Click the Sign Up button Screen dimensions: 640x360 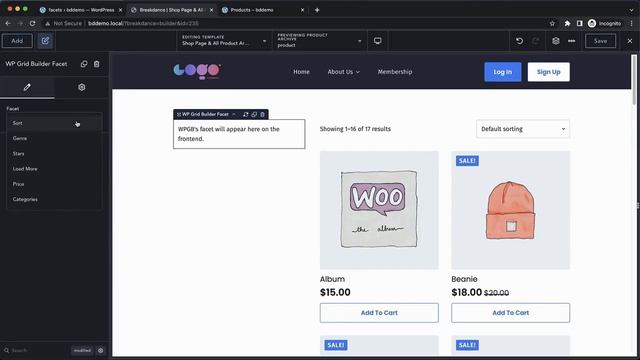click(x=548, y=72)
